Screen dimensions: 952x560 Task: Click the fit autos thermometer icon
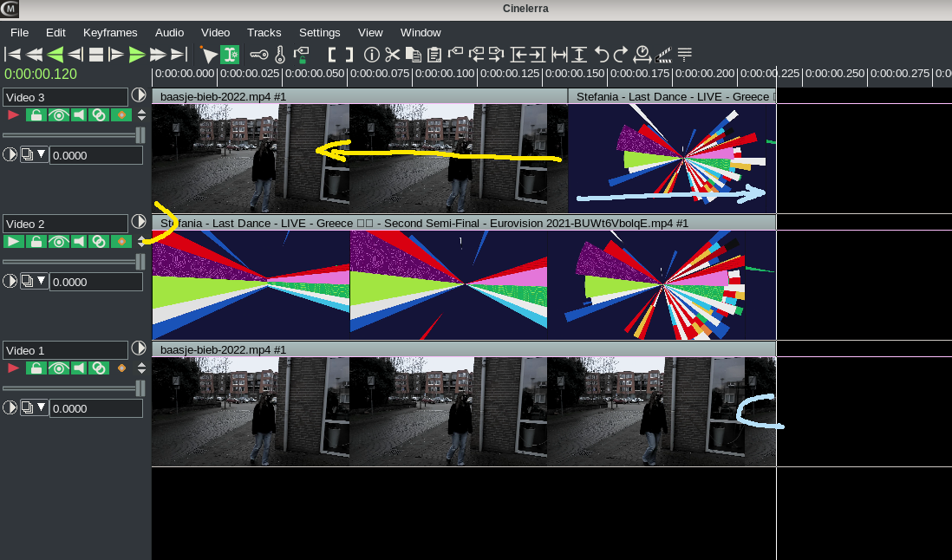coord(280,55)
